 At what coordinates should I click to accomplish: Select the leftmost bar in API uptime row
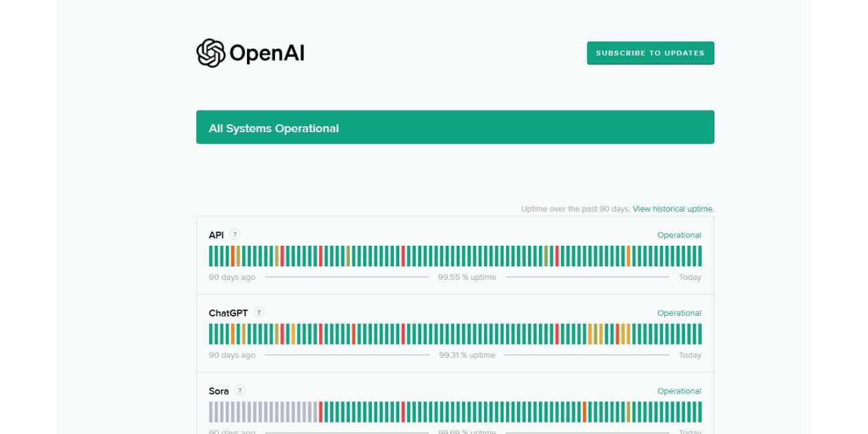[211, 256]
